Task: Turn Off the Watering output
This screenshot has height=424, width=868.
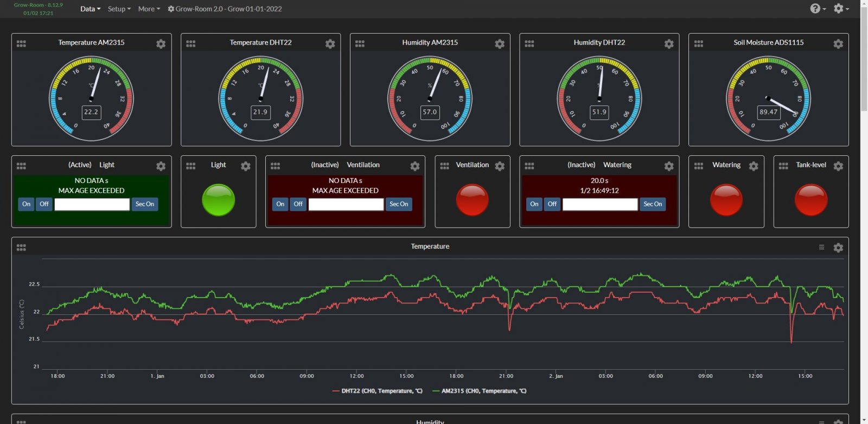Action: (x=552, y=204)
